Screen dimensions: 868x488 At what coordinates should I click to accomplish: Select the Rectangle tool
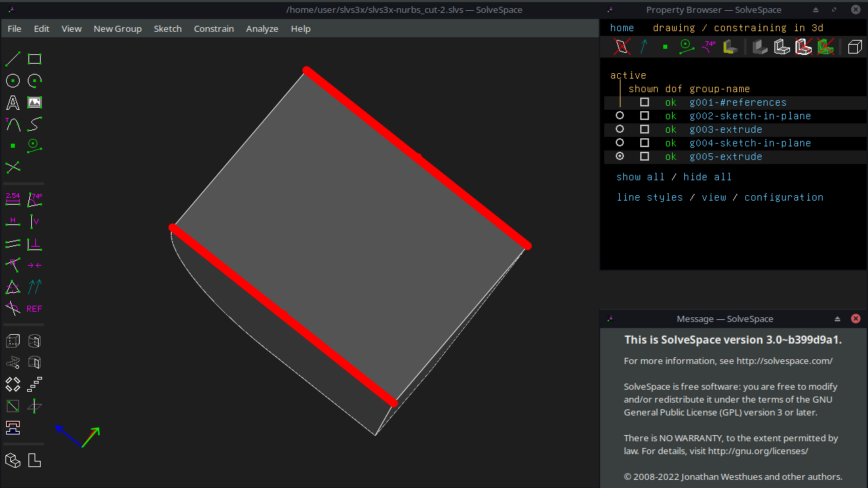[x=34, y=58]
